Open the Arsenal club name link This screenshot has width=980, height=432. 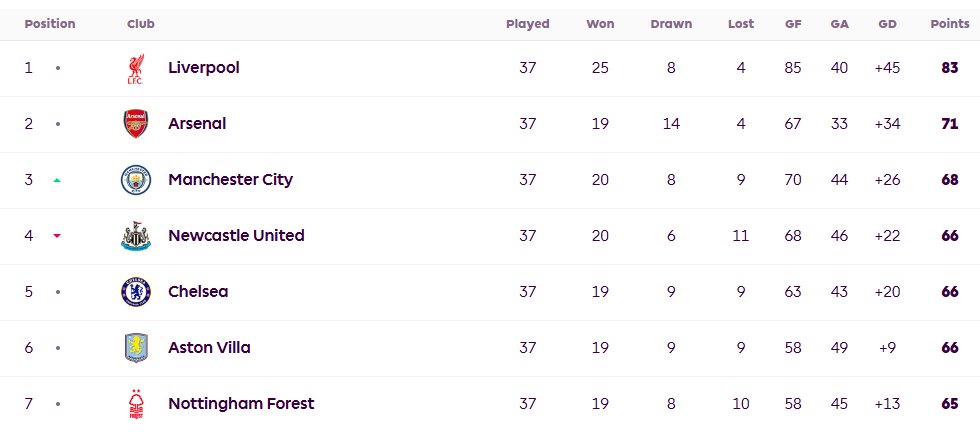(x=197, y=124)
